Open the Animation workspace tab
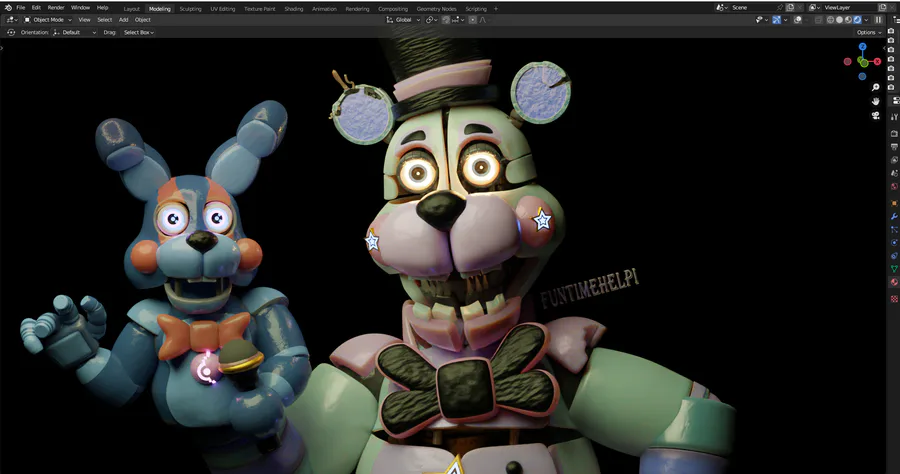The image size is (900, 474). click(x=324, y=9)
